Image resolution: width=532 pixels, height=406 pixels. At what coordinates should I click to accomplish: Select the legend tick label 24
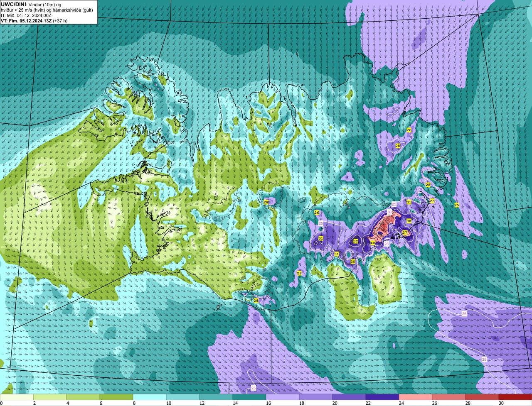coord(401,403)
